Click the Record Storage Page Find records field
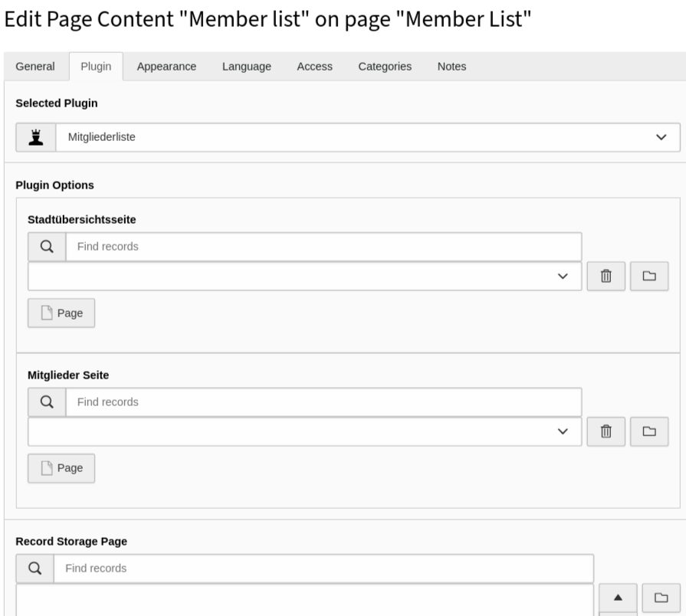 [x=323, y=568]
